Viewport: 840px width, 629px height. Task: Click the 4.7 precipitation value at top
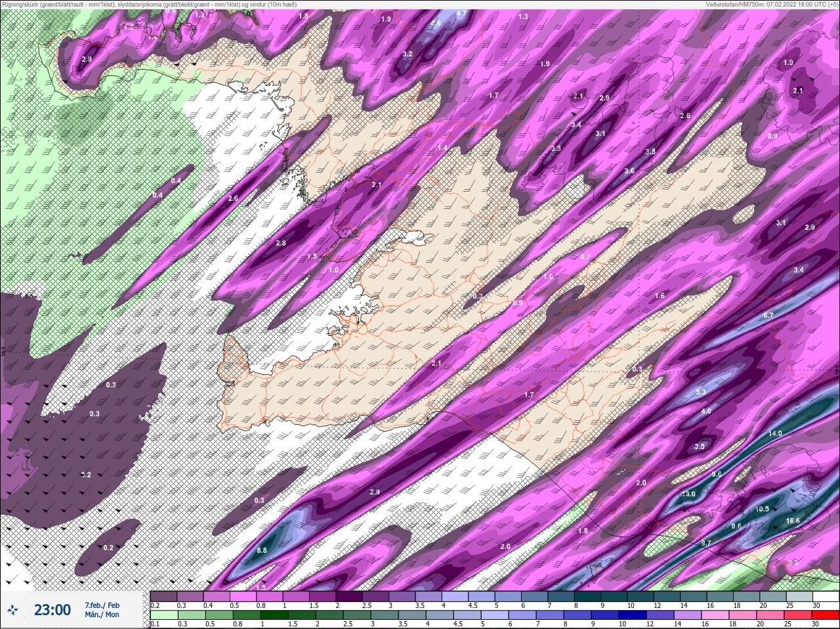point(461,13)
